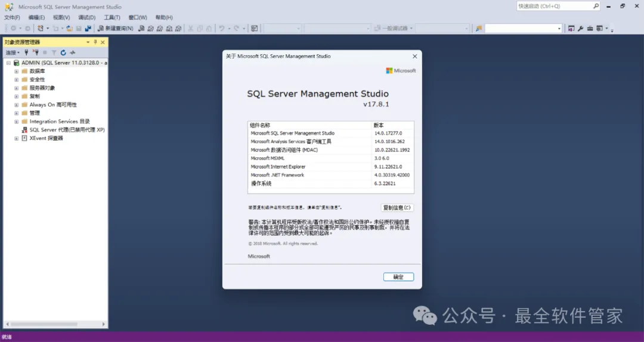Click the Navigate Forward toolbar icon

[x=27, y=29]
